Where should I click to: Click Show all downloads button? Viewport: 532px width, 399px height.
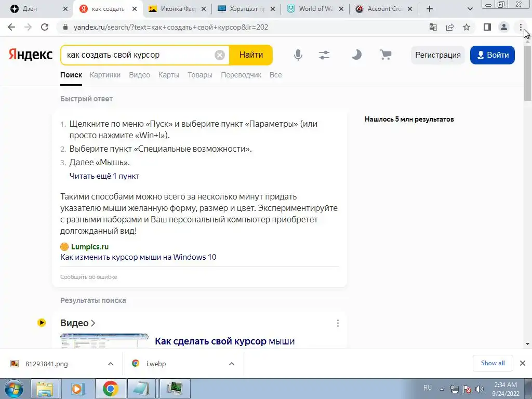coord(493,363)
